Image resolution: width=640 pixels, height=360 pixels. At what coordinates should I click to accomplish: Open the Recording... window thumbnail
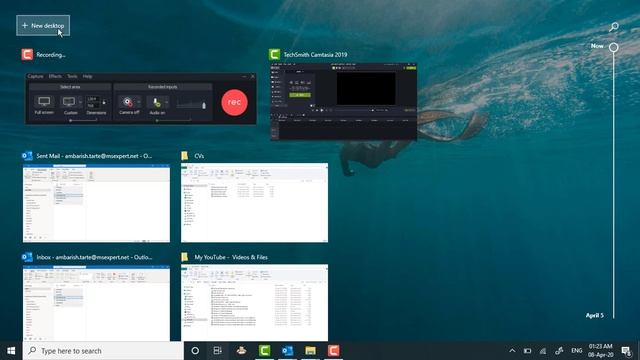click(141, 98)
